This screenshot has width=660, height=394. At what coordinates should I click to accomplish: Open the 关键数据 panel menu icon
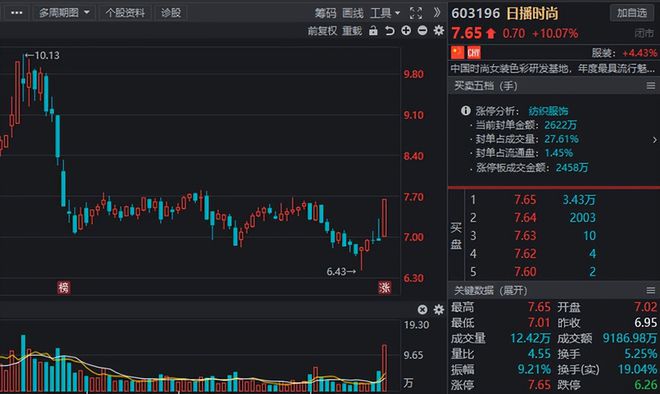(x=651, y=290)
